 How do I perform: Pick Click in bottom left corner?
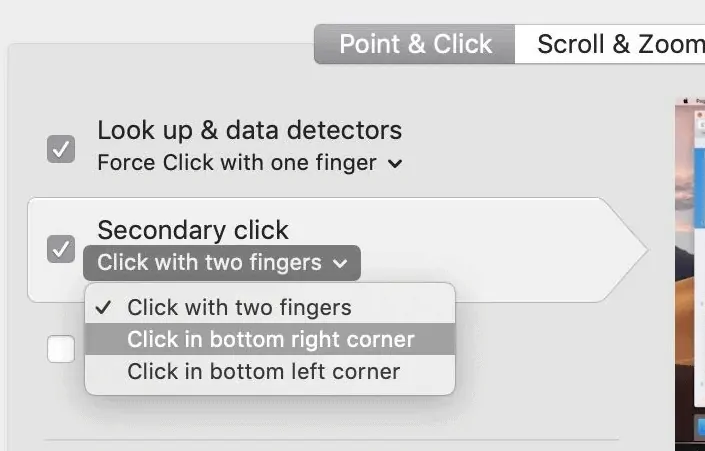pyautogui.click(x=263, y=371)
